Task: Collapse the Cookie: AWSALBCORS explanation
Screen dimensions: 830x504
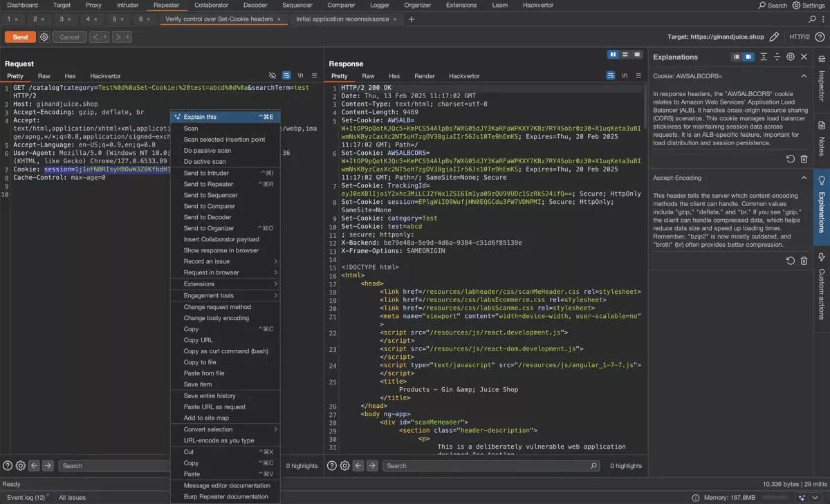Action: pyautogui.click(x=804, y=76)
